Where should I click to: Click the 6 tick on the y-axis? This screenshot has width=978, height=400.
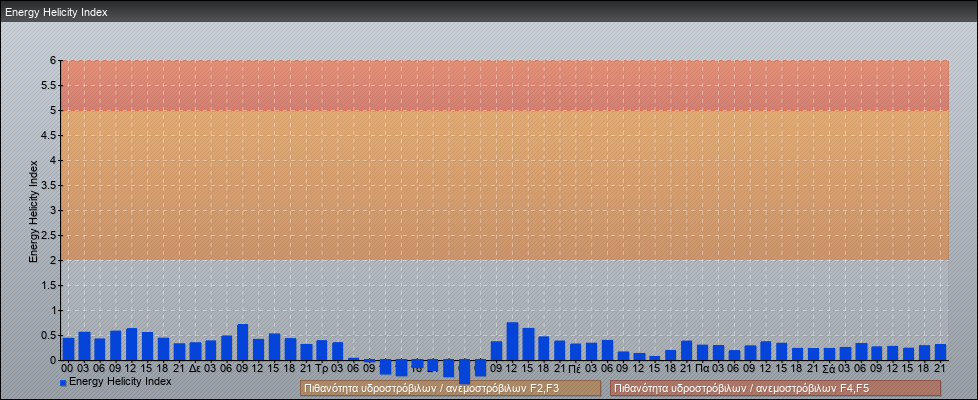(x=54, y=60)
